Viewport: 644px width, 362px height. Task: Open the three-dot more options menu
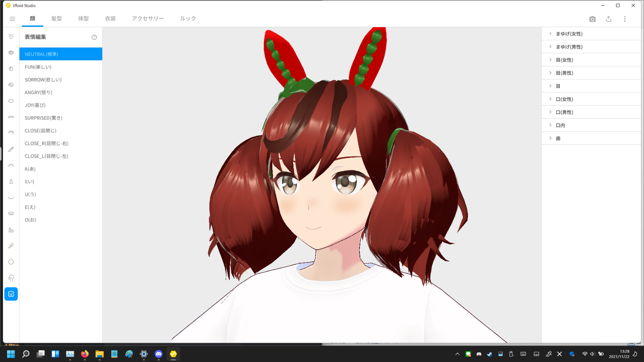(625, 19)
